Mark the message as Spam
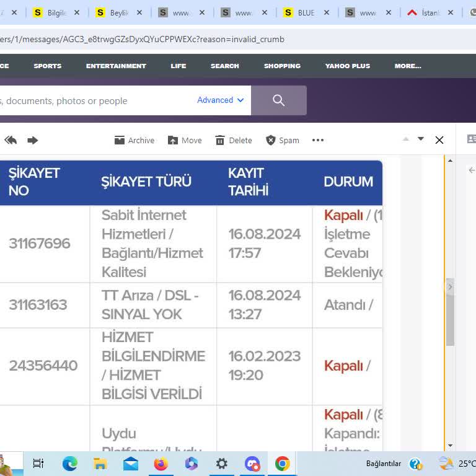Image resolution: width=476 pixels, height=476 pixels. pyautogui.click(x=283, y=140)
